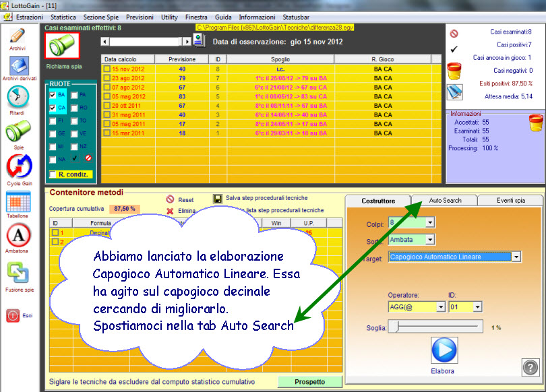Check the PA ruota checkbox
546x392 pixels.
74,94
